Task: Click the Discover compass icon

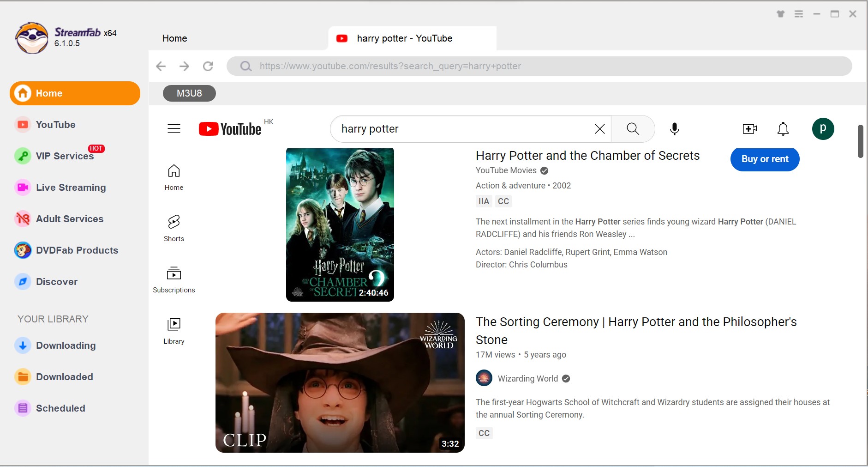Action: click(x=23, y=282)
